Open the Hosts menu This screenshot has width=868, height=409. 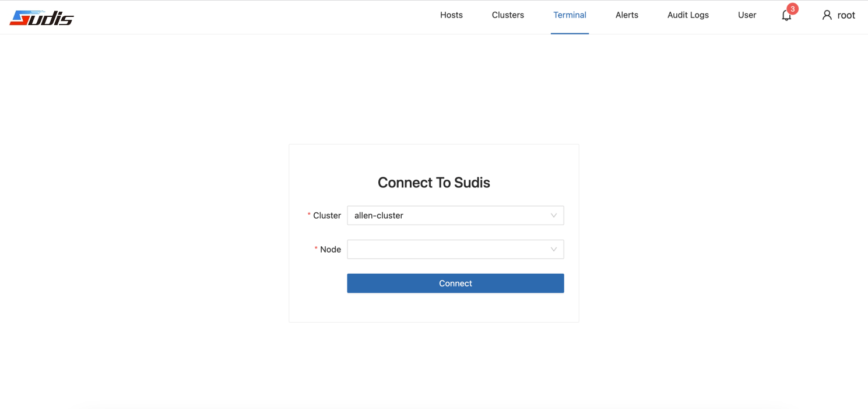click(451, 15)
